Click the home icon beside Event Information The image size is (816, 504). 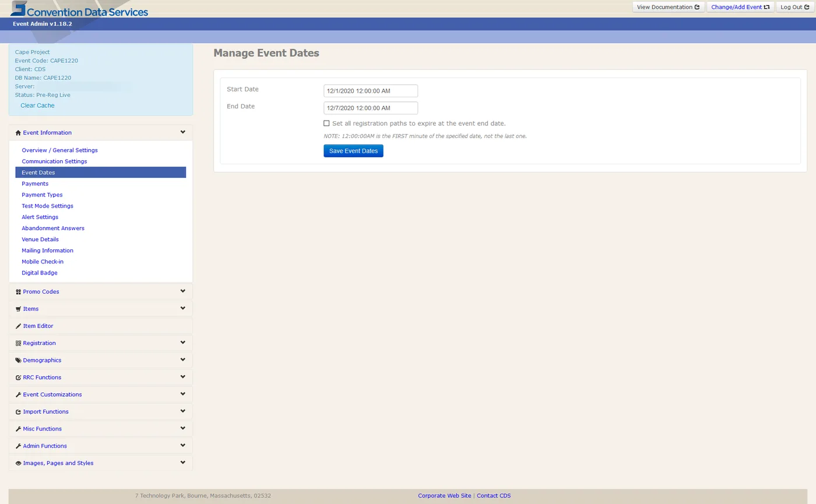(18, 133)
